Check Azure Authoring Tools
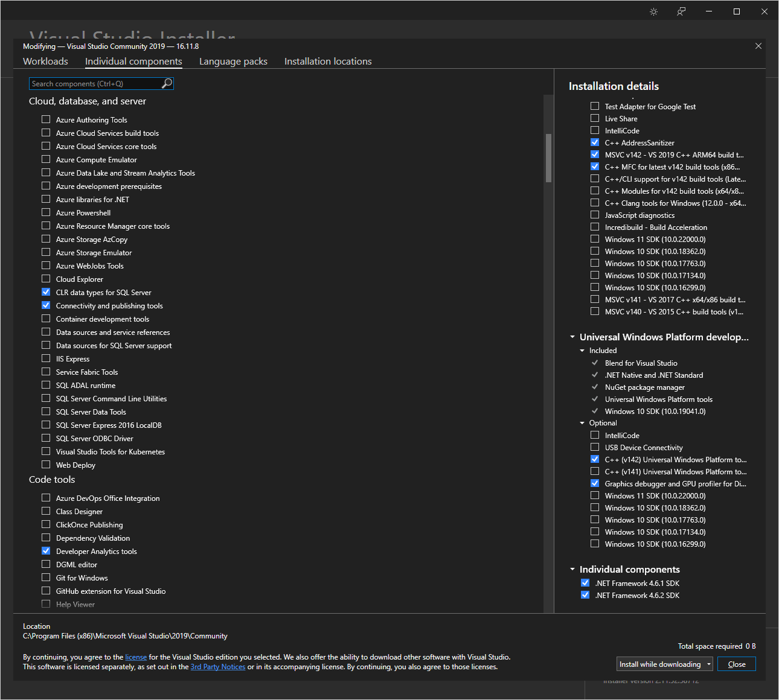This screenshot has height=700, width=779. 46,119
